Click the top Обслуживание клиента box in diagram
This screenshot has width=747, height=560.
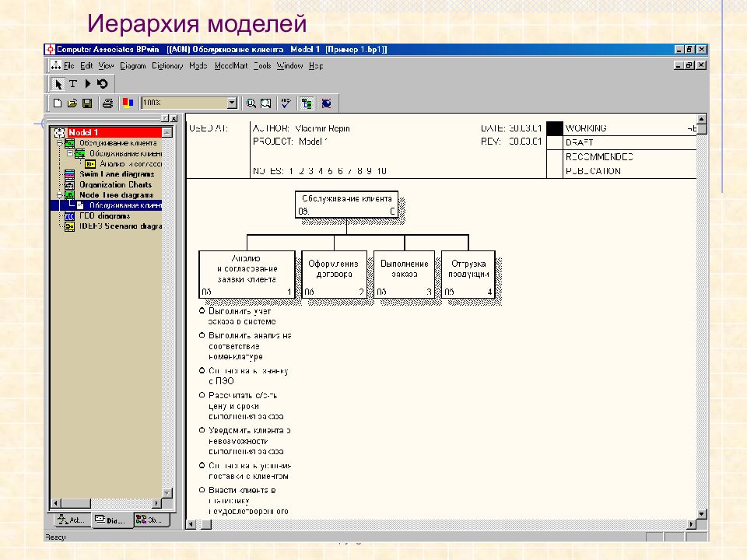(x=346, y=205)
